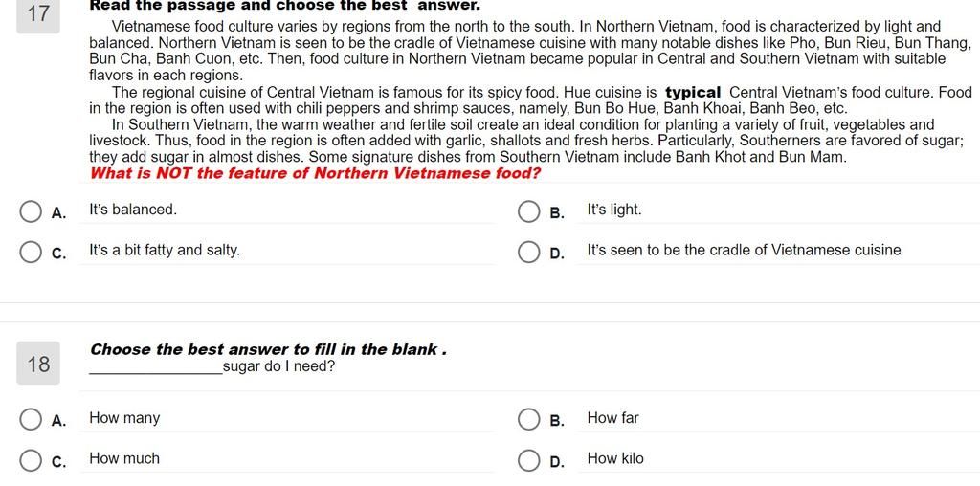Image resolution: width=980 pixels, height=486 pixels.
Task: Select radio button A "How many"
Action: (x=30, y=420)
